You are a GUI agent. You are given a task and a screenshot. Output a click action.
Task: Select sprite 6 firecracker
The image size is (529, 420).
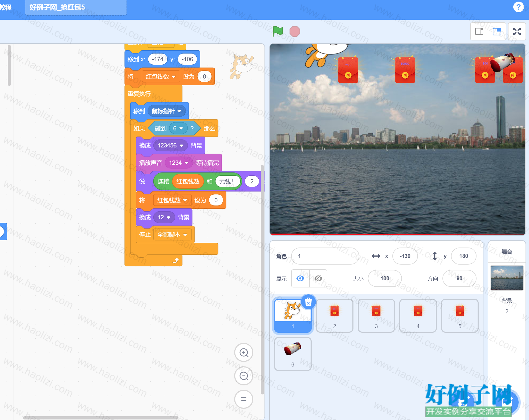pyautogui.click(x=293, y=354)
